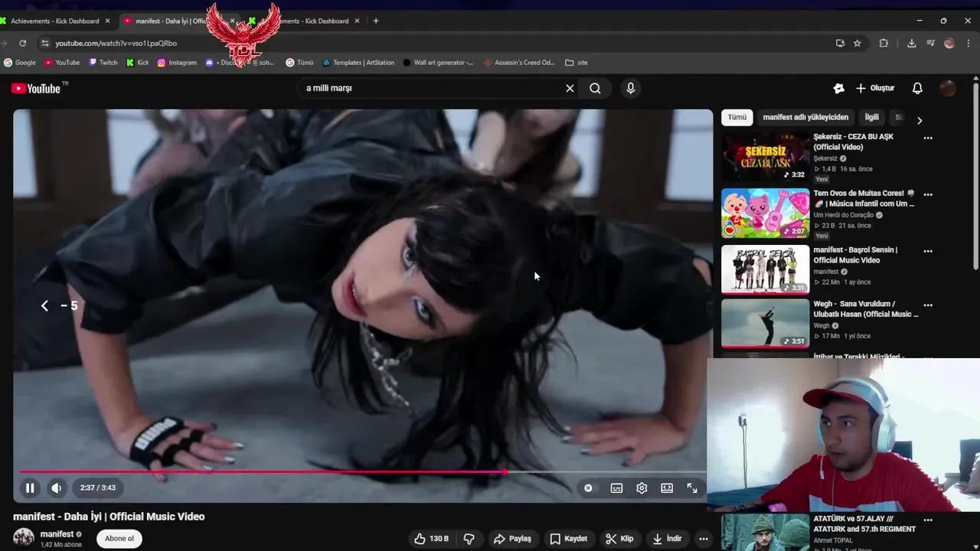Open the Chrome profile avatar
The width and height of the screenshot is (980, 551).
[x=949, y=44]
